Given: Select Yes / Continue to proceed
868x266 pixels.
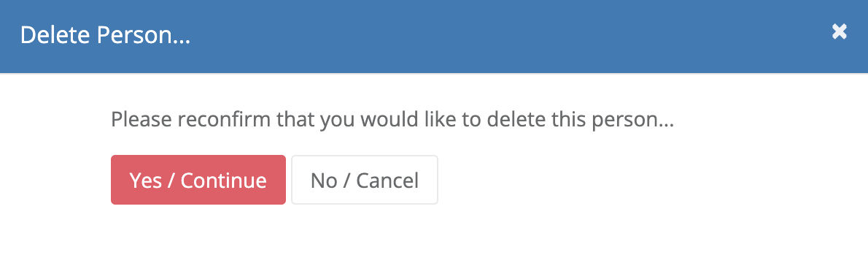Looking at the screenshot, I should click(198, 180).
